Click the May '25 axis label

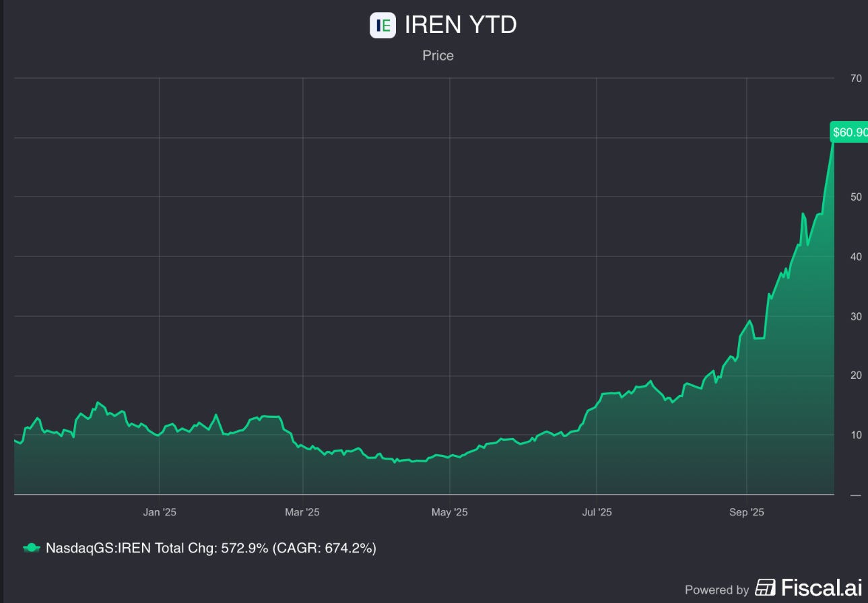pos(449,512)
